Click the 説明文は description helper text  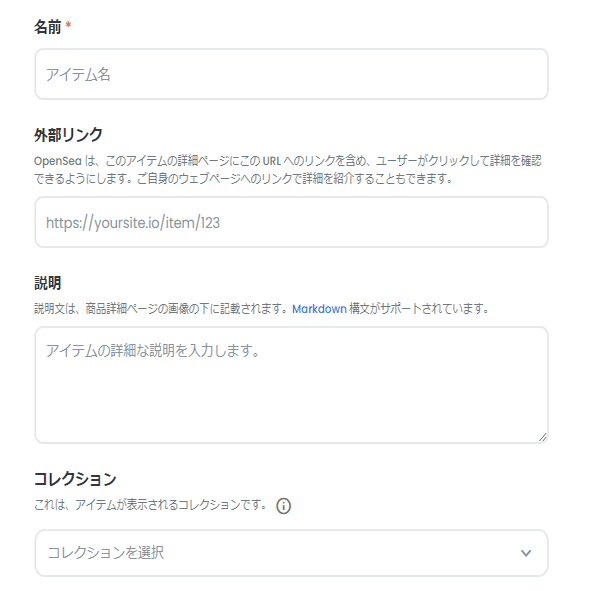163,309
